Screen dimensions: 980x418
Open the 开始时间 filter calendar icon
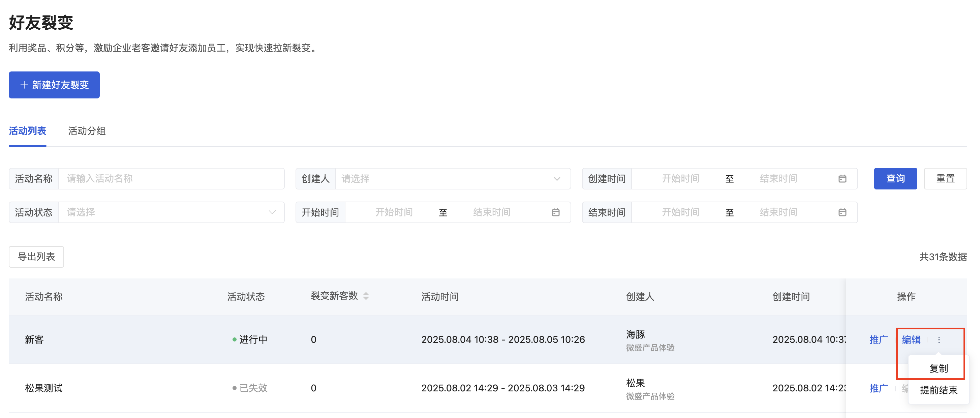[555, 212]
